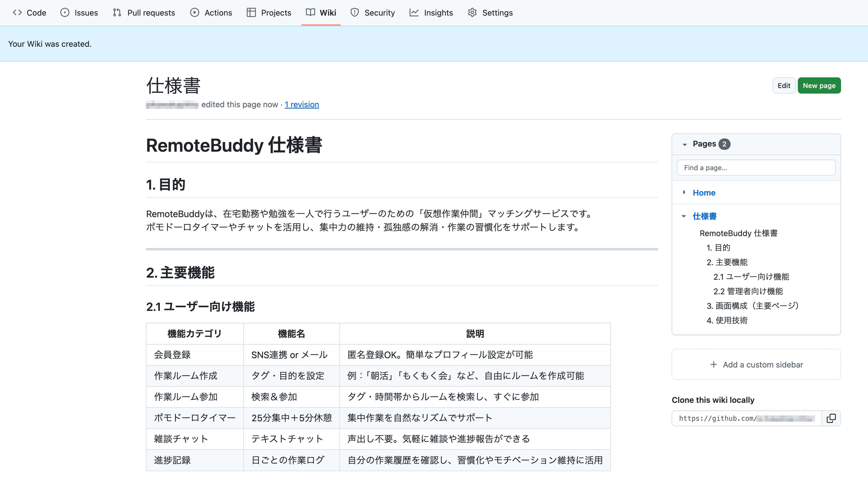The width and height of the screenshot is (868, 481).
Task: Copy the wiki clone URL
Action: pos(831,418)
